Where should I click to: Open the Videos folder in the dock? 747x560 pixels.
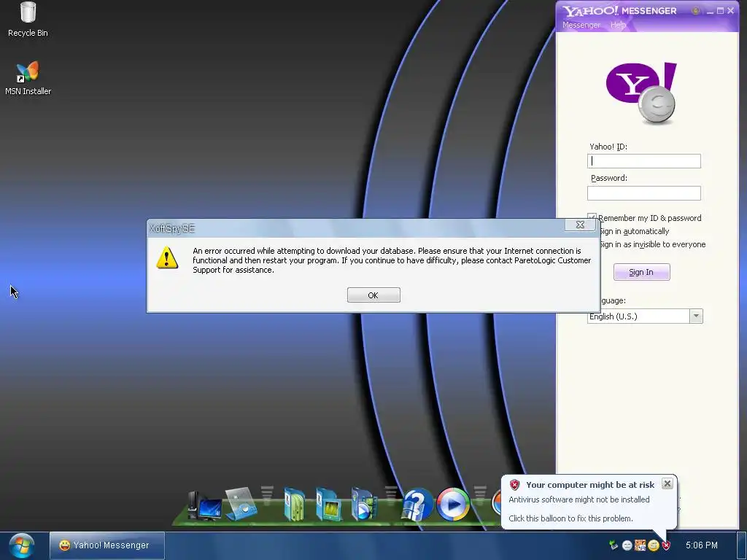(363, 505)
